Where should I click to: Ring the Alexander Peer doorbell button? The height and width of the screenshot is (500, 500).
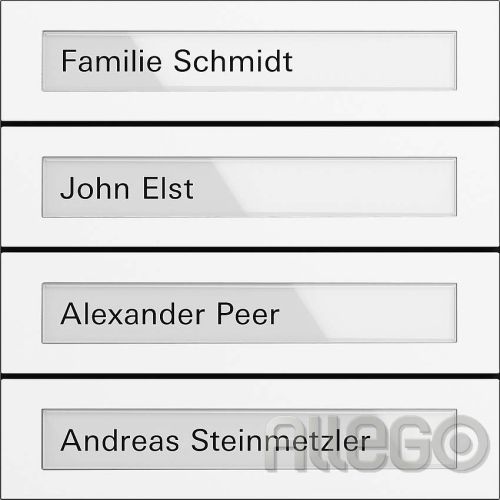[250, 313]
